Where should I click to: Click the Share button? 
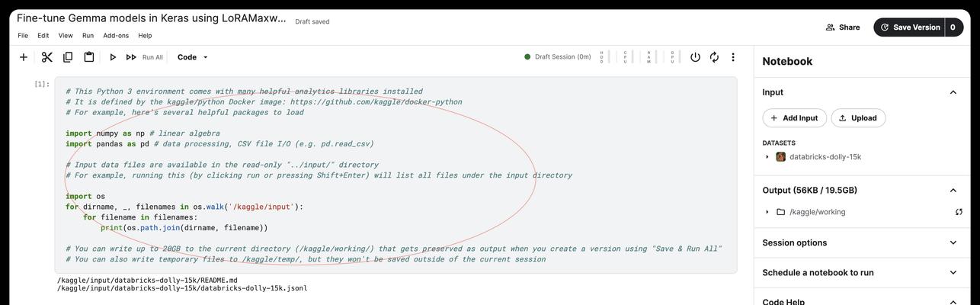pos(843,27)
